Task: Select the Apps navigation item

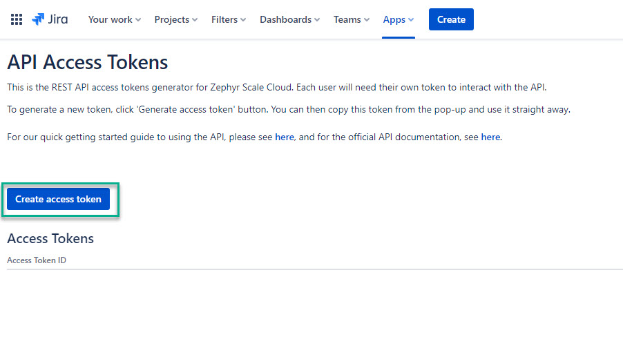Action: (394, 19)
